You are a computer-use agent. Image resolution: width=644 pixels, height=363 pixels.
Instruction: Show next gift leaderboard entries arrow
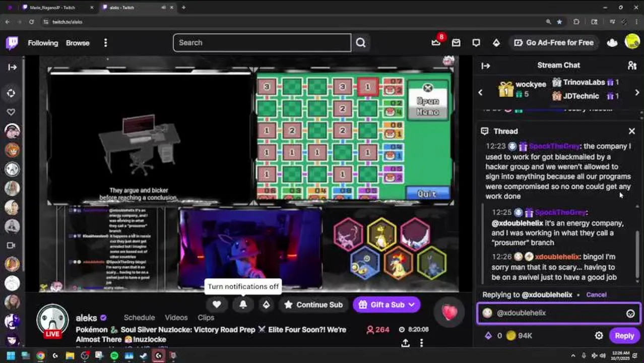[x=637, y=93]
